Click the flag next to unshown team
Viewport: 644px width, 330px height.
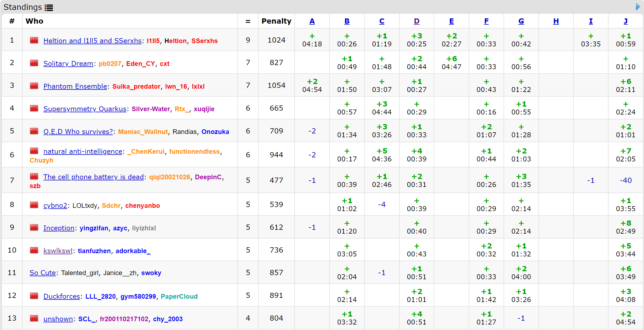tap(34, 318)
